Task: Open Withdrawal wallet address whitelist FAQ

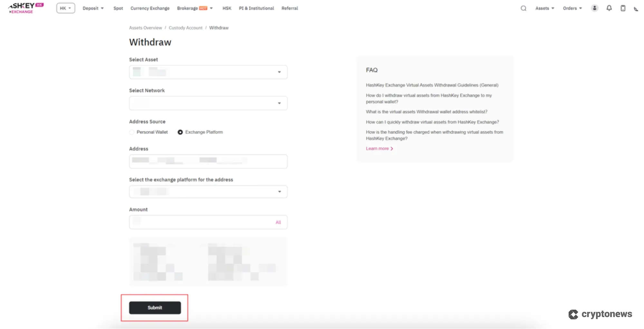Action: coord(426,112)
